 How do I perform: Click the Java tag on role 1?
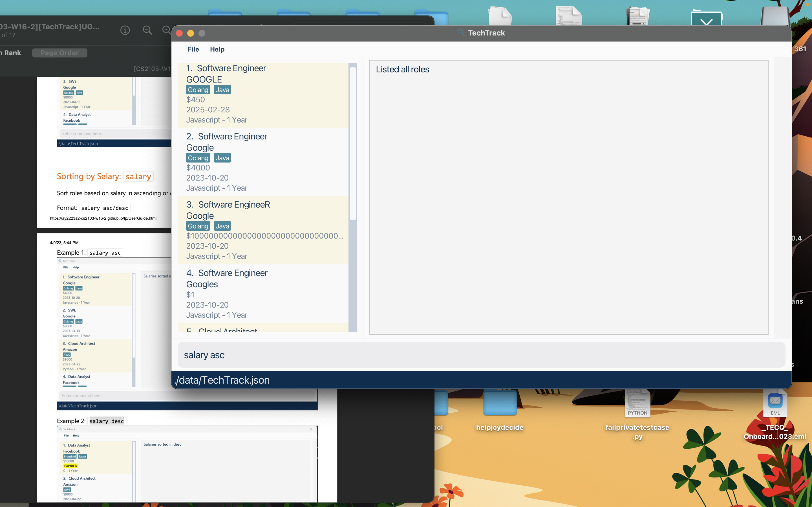coord(222,90)
